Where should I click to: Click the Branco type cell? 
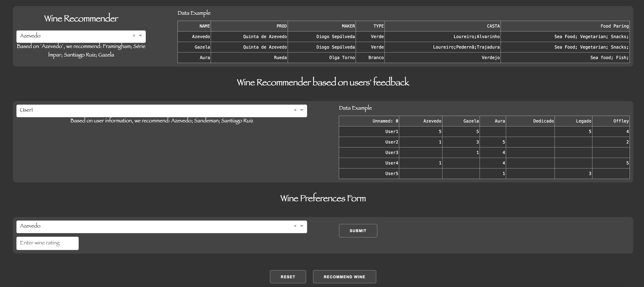tap(370, 58)
